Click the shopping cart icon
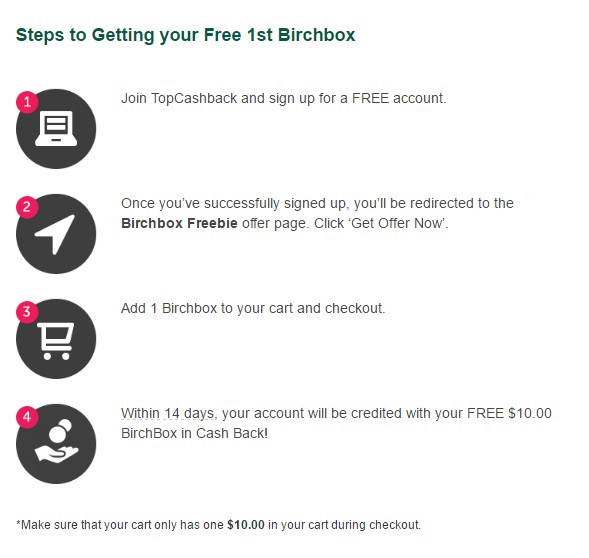The height and width of the screenshot is (558, 589). coord(55,341)
